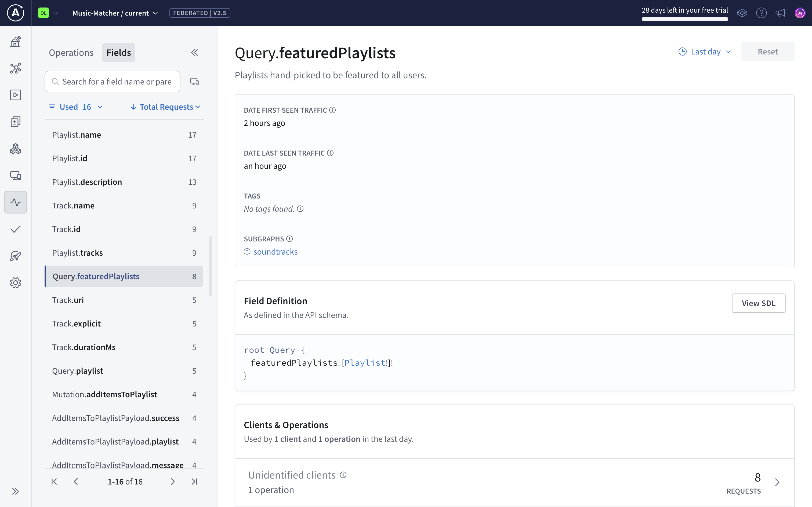Open the Explorer play icon in sidebar
The width and height of the screenshot is (812, 507).
[15, 95]
